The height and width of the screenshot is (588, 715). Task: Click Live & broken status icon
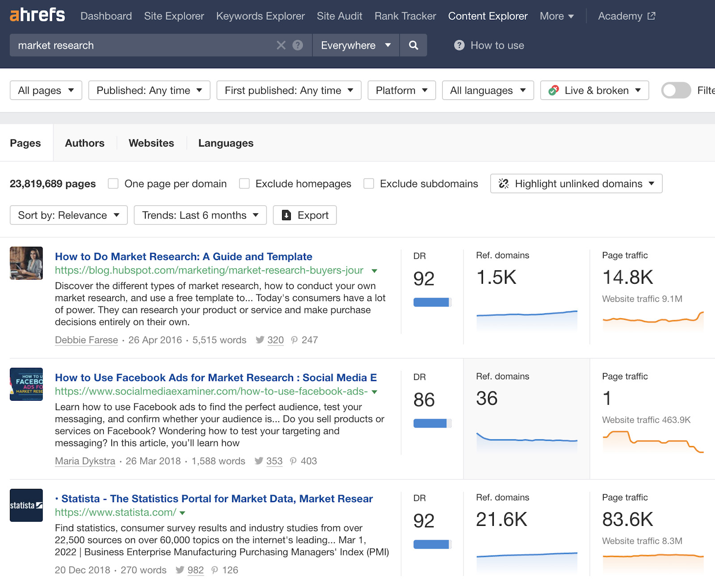pyautogui.click(x=554, y=90)
